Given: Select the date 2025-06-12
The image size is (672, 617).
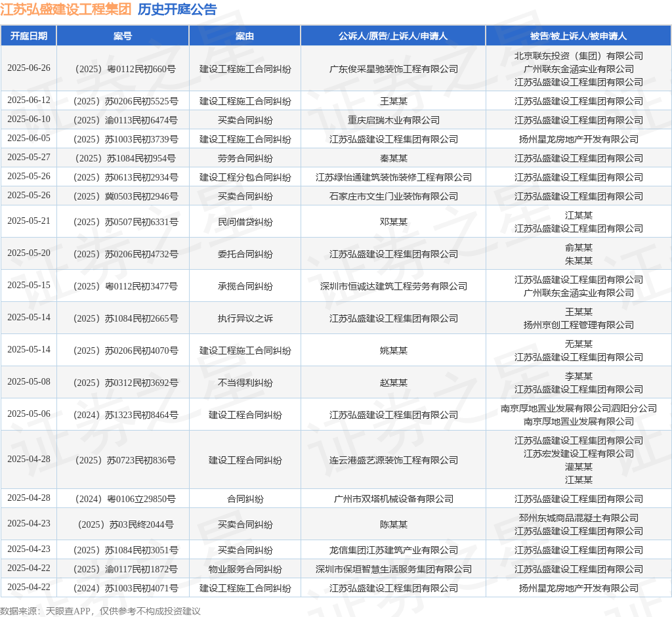Looking at the screenshot, I should (x=29, y=100).
